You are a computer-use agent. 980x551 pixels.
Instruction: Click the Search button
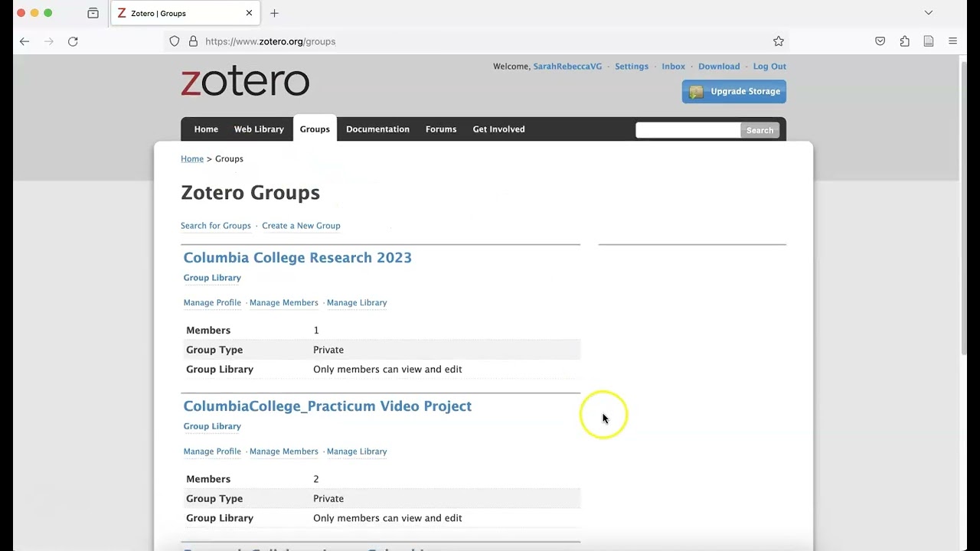tap(759, 130)
